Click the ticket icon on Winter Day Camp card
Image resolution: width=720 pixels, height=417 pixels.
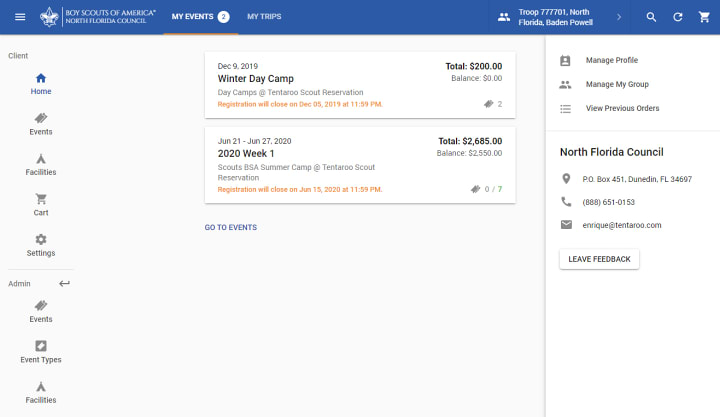click(x=488, y=104)
